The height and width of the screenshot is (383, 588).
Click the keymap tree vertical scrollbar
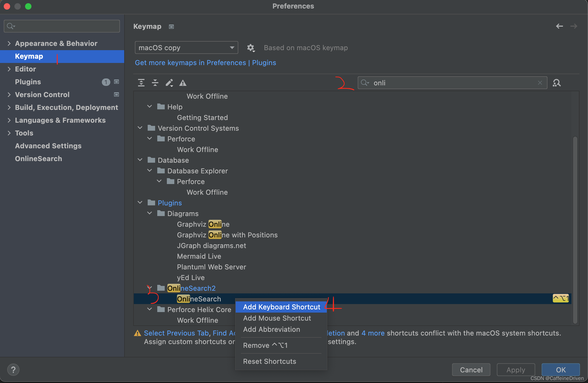(575, 230)
